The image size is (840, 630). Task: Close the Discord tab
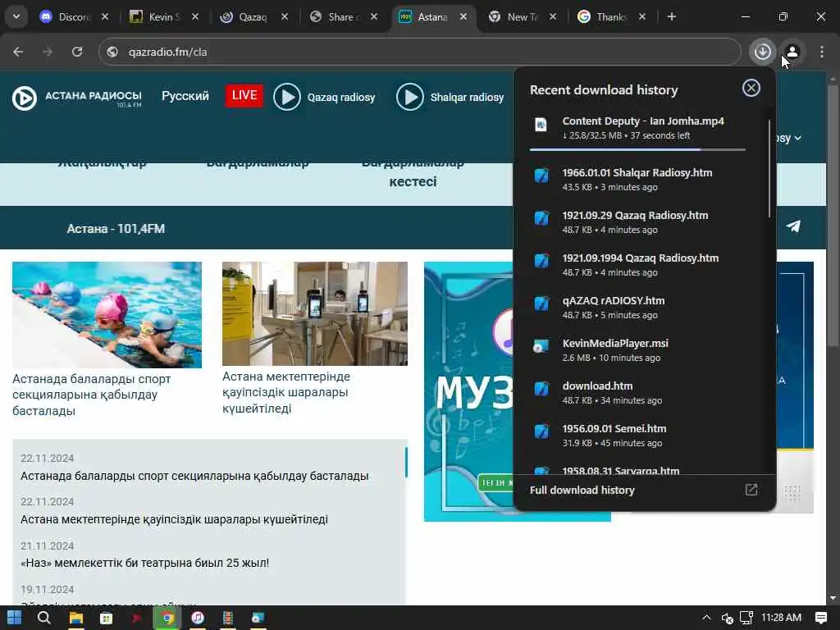105,16
